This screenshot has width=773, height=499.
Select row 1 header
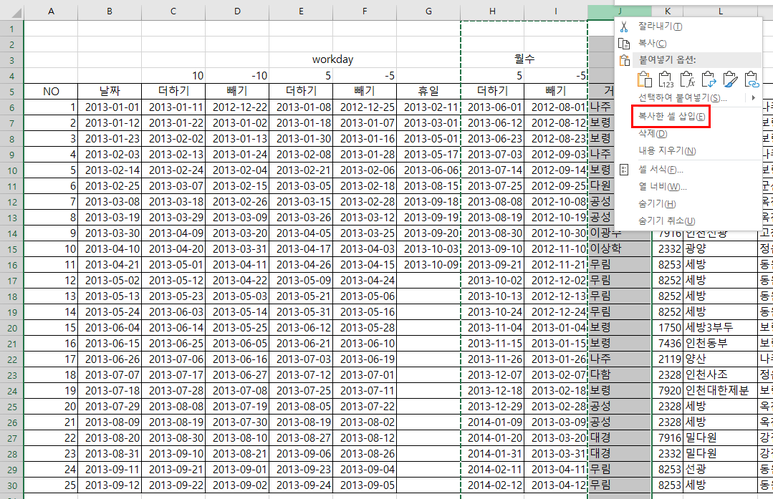[x=12, y=29]
